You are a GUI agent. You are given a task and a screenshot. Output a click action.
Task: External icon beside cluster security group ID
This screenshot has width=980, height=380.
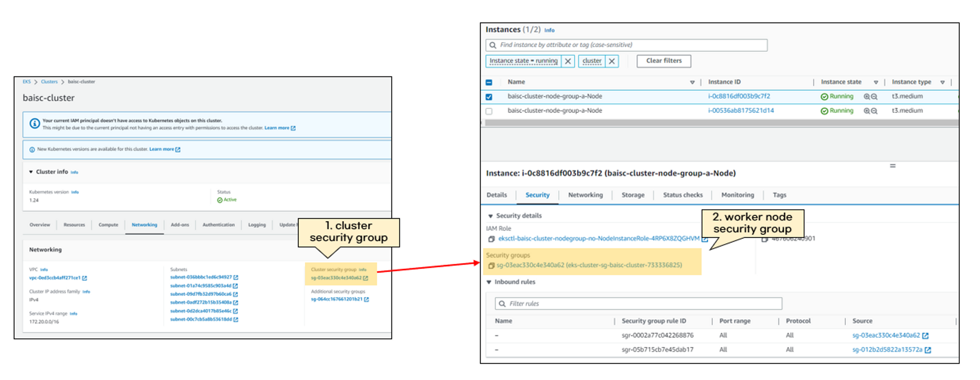(366, 278)
